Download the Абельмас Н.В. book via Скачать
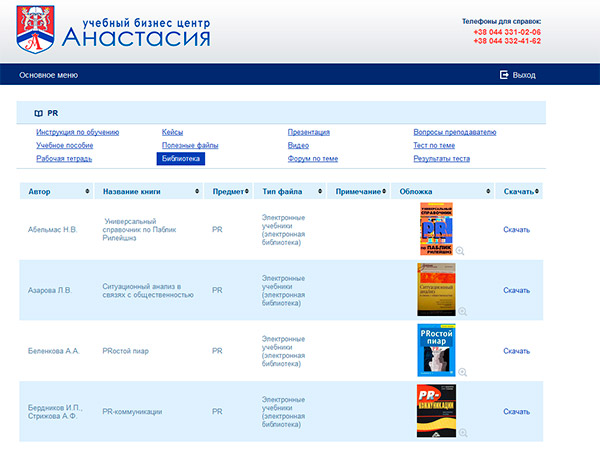Screen dimensions: 600x450 click(516, 230)
